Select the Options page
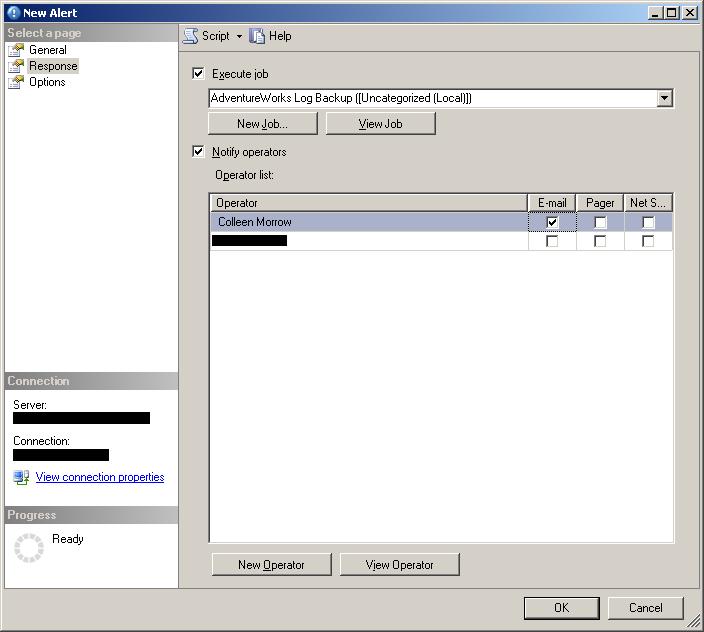Viewport: 704px width, 632px height. [x=47, y=82]
